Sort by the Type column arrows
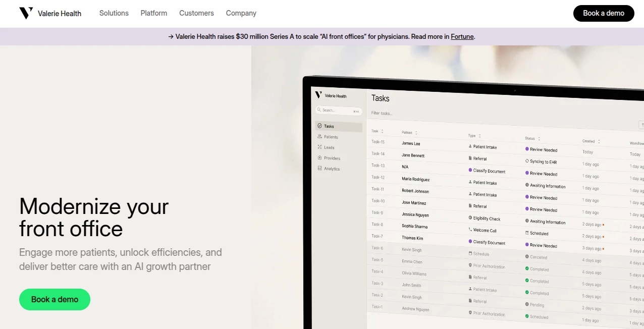The height and width of the screenshot is (329, 644). pyautogui.click(x=479, y=136)
